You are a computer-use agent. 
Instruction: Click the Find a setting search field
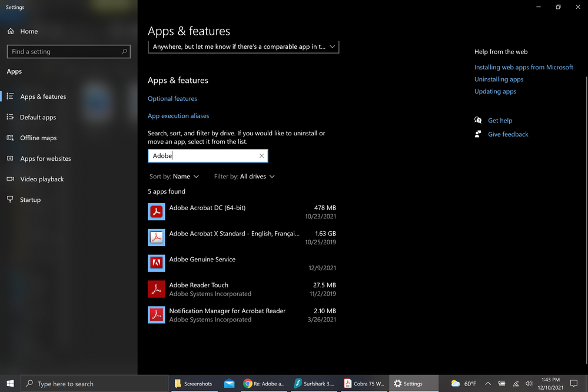69,51
